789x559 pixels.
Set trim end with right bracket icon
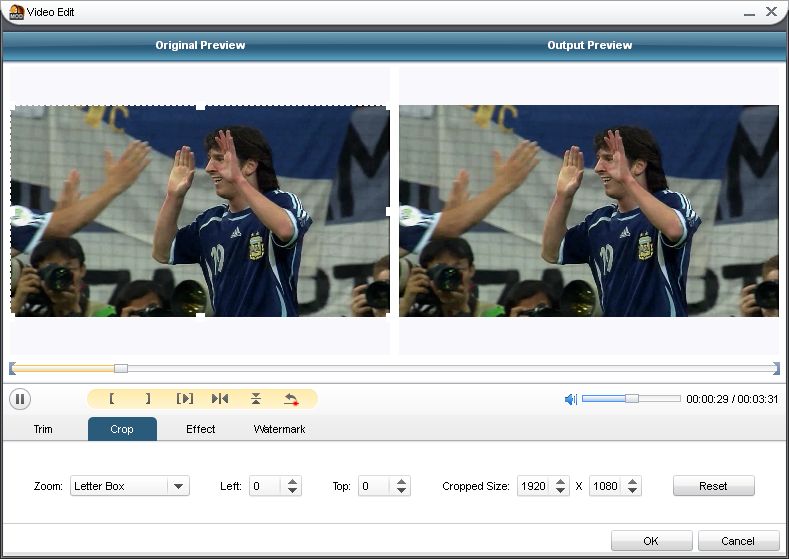tap(148, 398)
